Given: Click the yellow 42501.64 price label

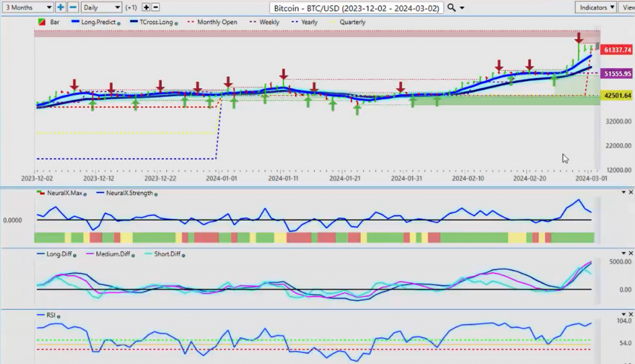Looking at the screenshot, I should point(616,95).
